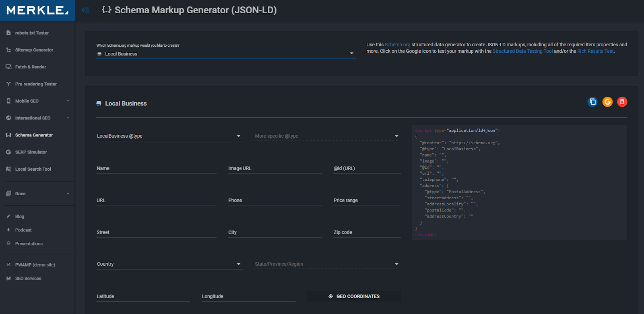Click the Docs sidebar icon

[8, 194]
